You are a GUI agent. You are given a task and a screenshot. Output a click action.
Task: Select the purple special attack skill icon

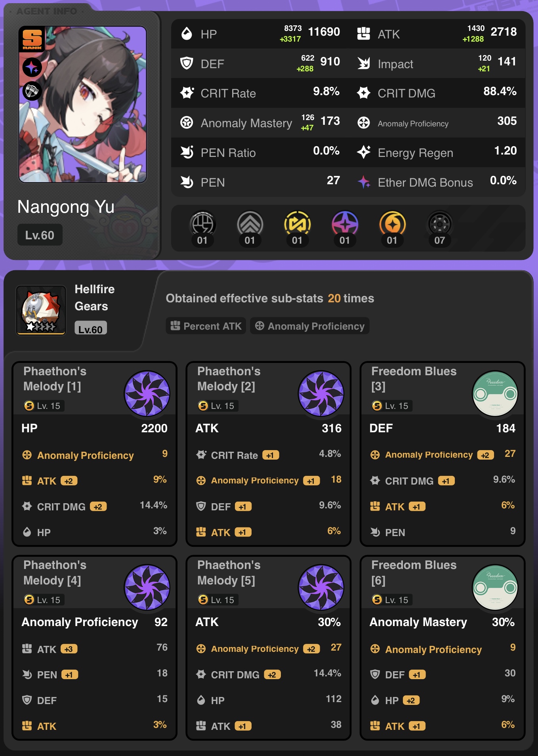point(345,224)
